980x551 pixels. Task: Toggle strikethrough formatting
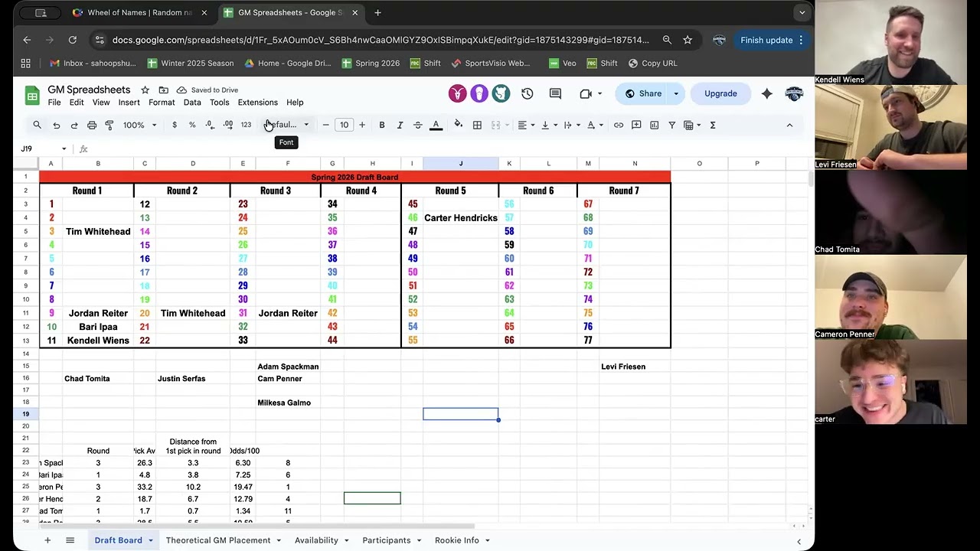[x=418, y=125]
